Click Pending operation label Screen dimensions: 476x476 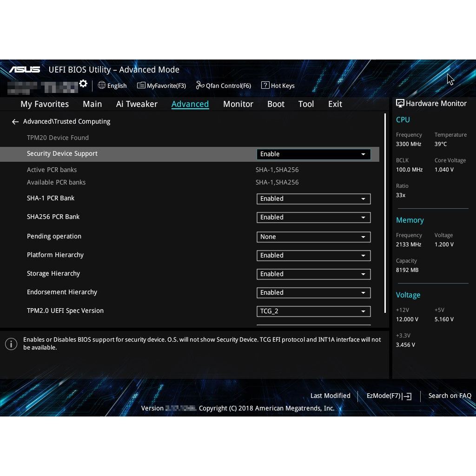pos(54,237)
